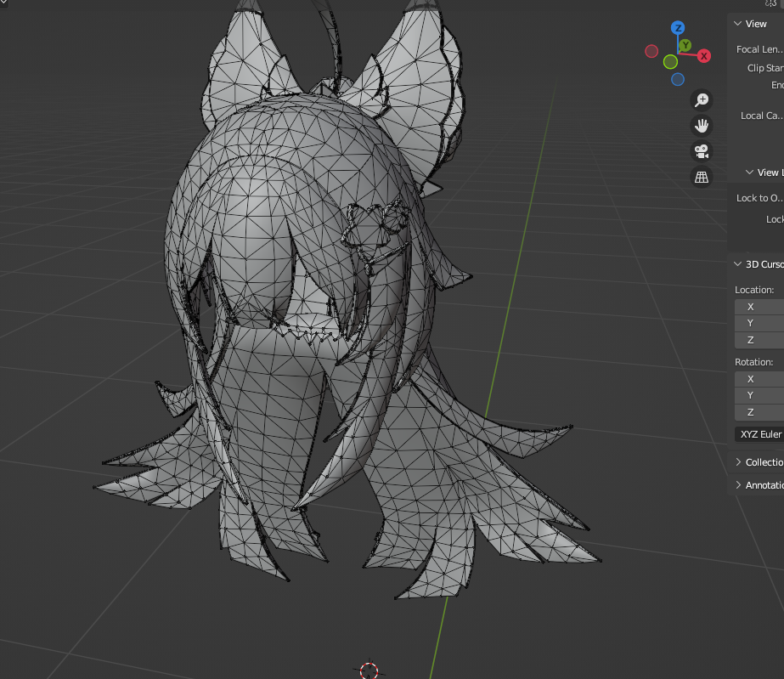Click the red X axis on gizmo
Image resolution: width=784 pixels, height=679 pixels.
pos(704,56)
